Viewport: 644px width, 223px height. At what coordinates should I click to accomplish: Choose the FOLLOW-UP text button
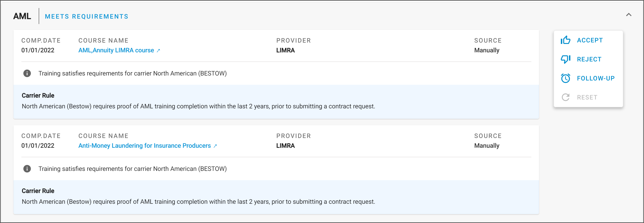point(596,78)
